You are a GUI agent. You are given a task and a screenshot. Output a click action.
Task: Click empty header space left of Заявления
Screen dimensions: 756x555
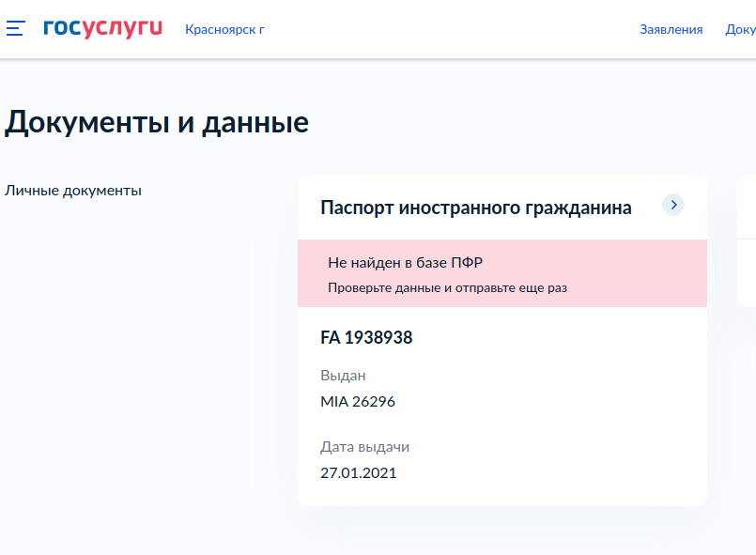[x=451, y=30]
